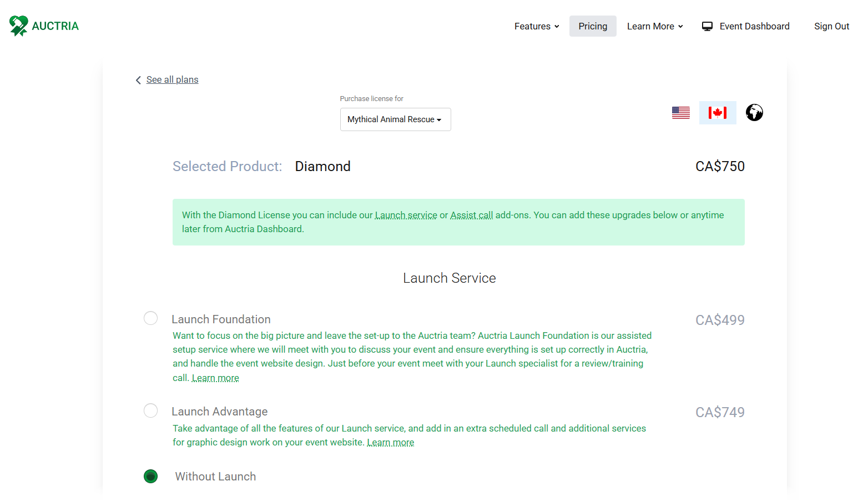The image size is (868, 501).
Task: Click Learn more under Launch Advantage
Action: (390, 443)
